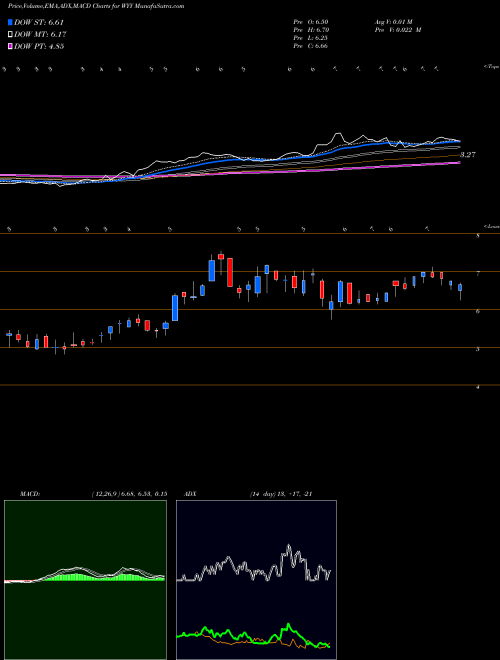The image size is (500, 660).
Task: Click the blue DOW ST legend swatch
Action: 10,22
